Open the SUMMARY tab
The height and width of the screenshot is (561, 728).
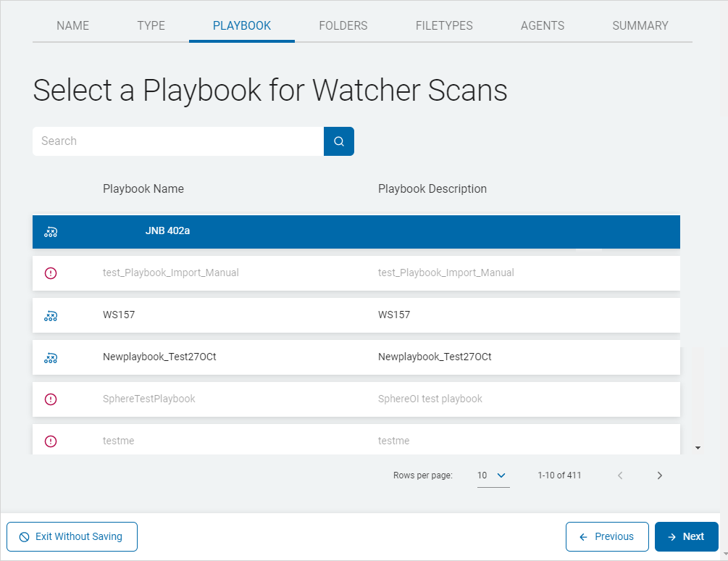(640, 25)
